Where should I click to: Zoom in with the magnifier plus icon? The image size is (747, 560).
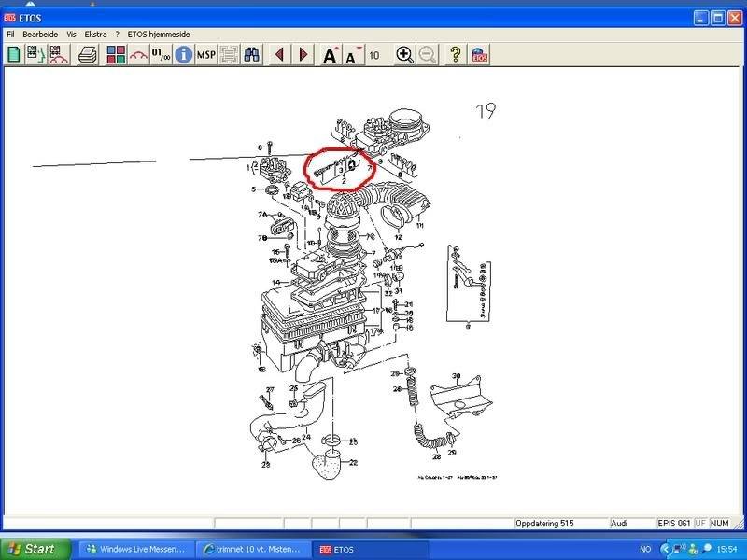[404, 55]
